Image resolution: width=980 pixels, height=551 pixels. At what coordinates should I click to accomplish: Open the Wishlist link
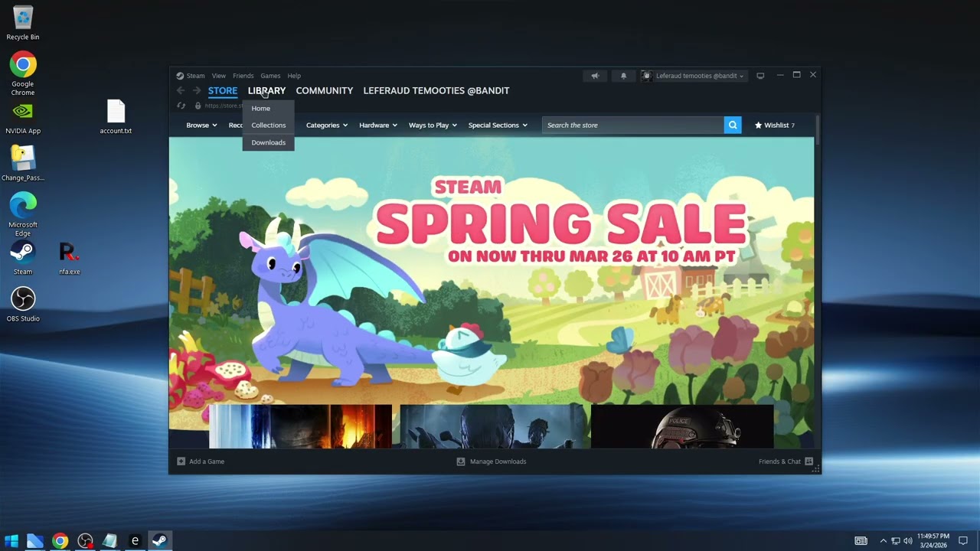click(x=775, y=125)
